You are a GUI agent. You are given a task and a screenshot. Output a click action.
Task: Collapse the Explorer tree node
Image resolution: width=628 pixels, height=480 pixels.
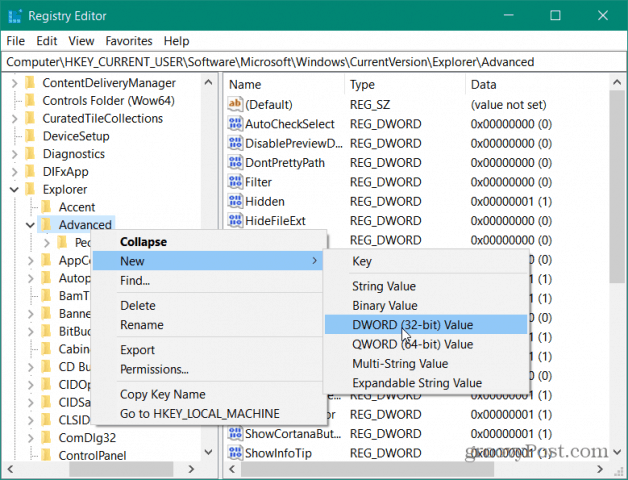click(x=14, y=190)
